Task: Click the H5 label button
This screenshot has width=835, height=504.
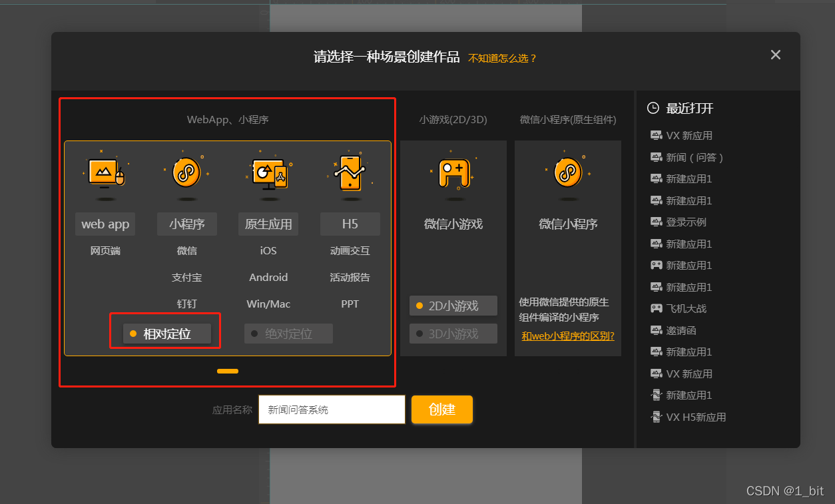Action: point(350,224)
